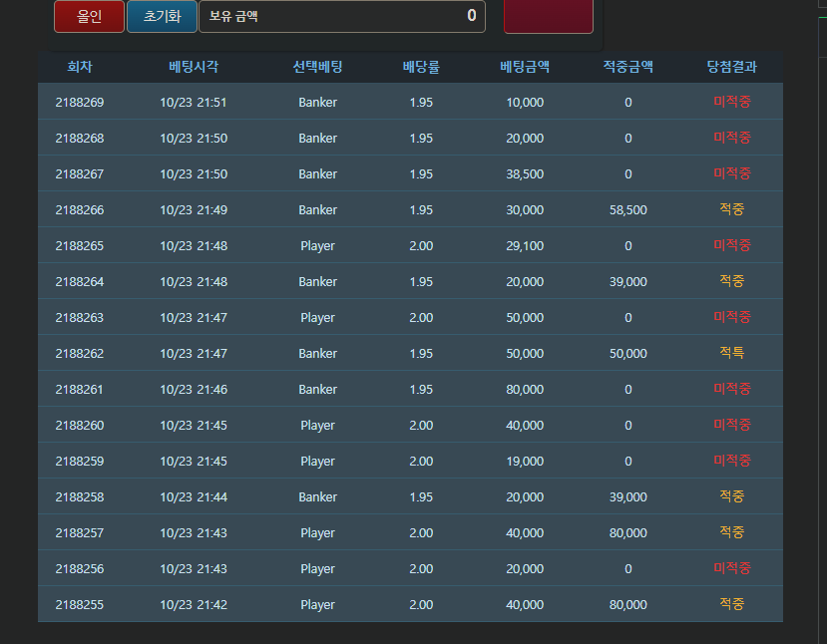
Task: Click winning amount 80,000 in row 2188255
Action: click(x=628, y=604)
